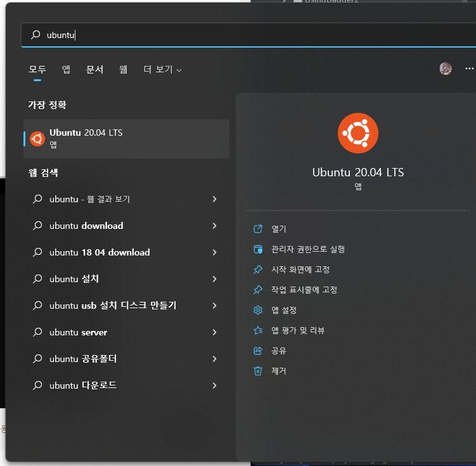Click the gear icon for 앱 설정
This screenshot has height=466, width=476.
pyautogui.click(x=258, y=310)
